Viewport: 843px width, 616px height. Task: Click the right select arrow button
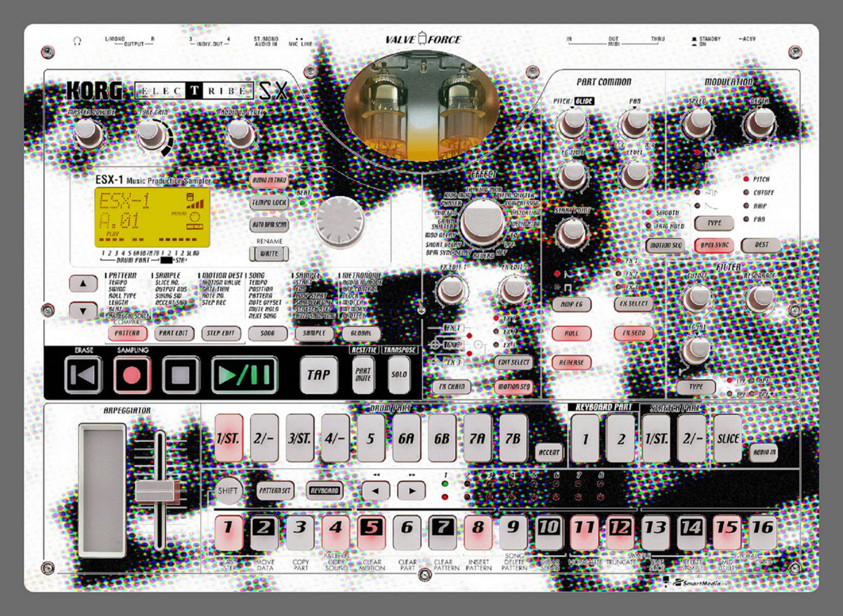tap(412, 490)
